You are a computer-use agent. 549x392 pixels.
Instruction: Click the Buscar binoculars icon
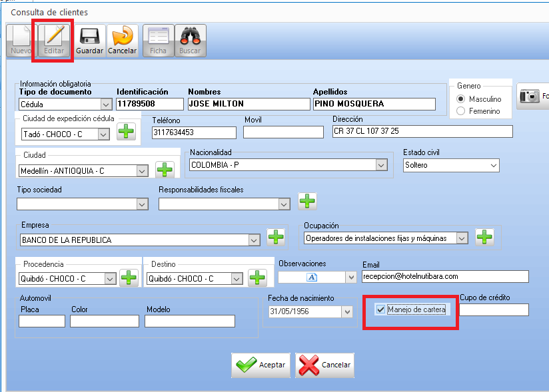(190, 41)
